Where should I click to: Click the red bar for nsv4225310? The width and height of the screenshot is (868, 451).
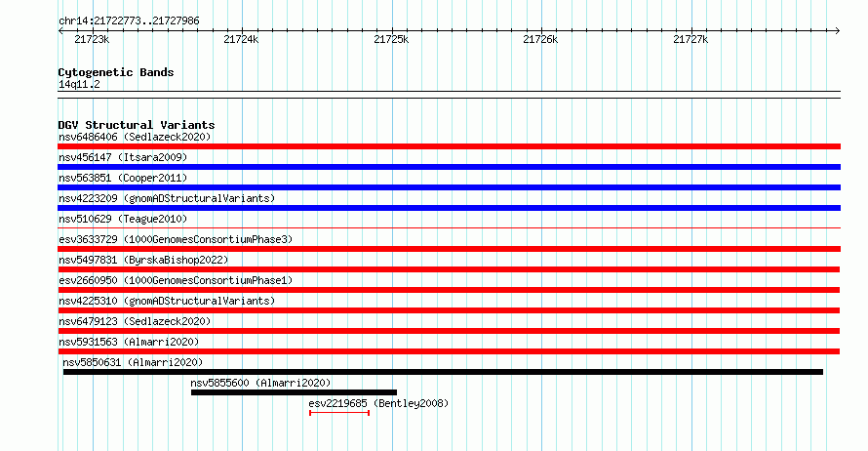coord(449,310)
